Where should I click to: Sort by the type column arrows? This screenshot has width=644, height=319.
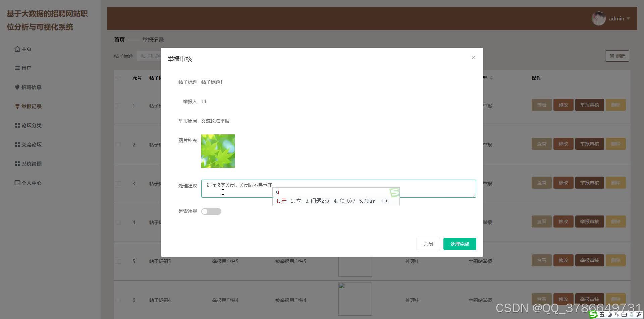pos(491,78)
